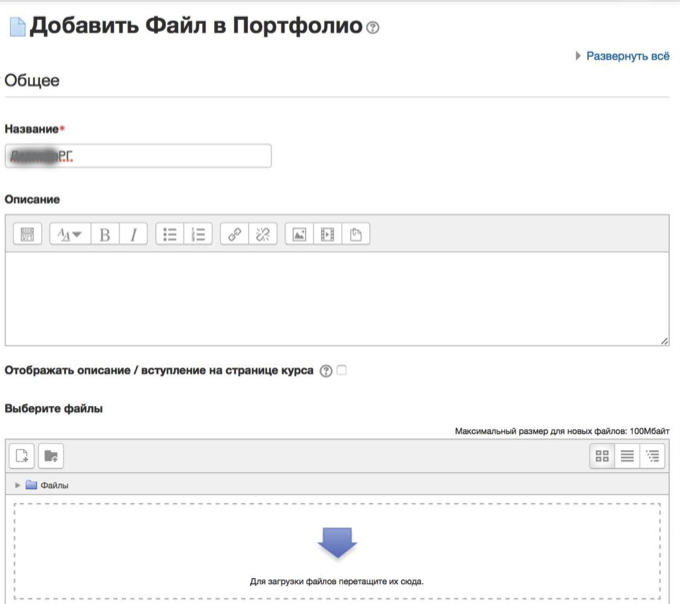Click the Развернуть всё link
This screenshot has width=680, height=604.
point(627,57)
